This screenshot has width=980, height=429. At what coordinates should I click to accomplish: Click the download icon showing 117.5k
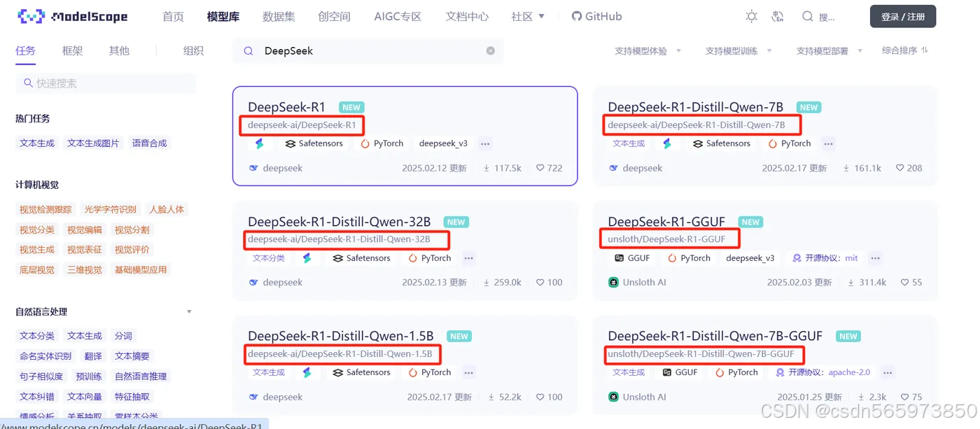486,168
